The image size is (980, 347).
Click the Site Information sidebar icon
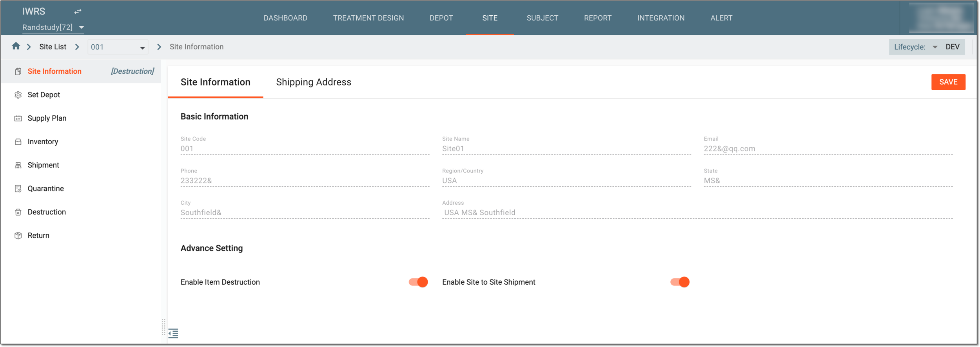coord(18,71)
